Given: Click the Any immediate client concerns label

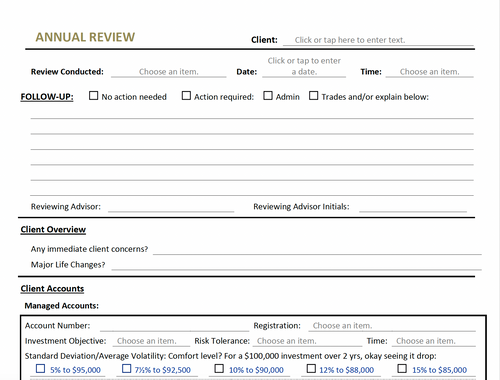Looking at the screenshot, I should pos(89,249).
